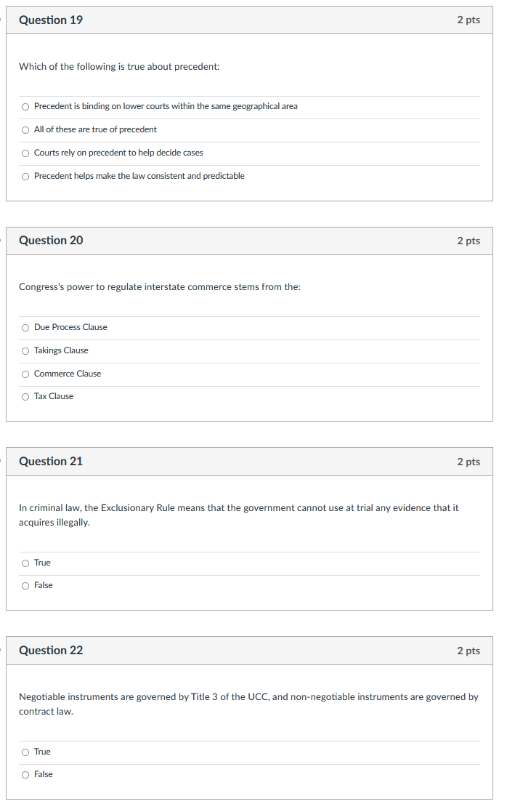The height and width of the screenshot is (812, 507).
Task: Choose the Takings Clause answer
Action: tap(25, 350)
